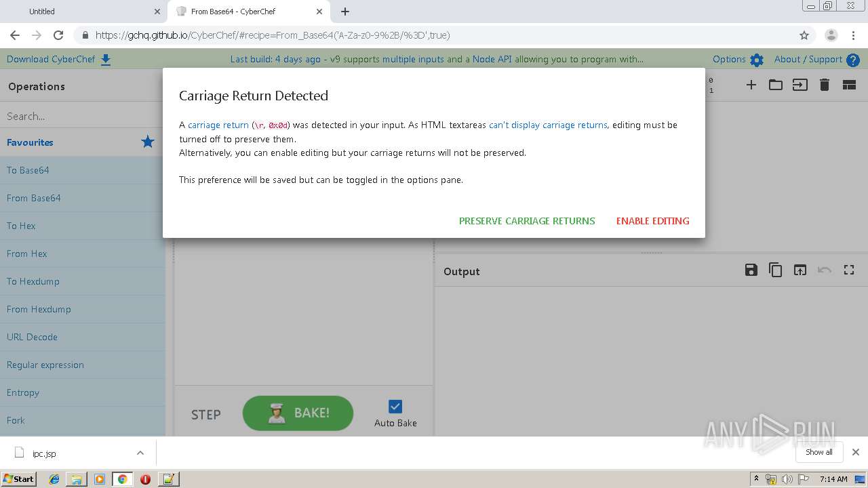Close the downloads bar
Image resolution: width=868 pixels, height=488 pixels.
[856, 452]
